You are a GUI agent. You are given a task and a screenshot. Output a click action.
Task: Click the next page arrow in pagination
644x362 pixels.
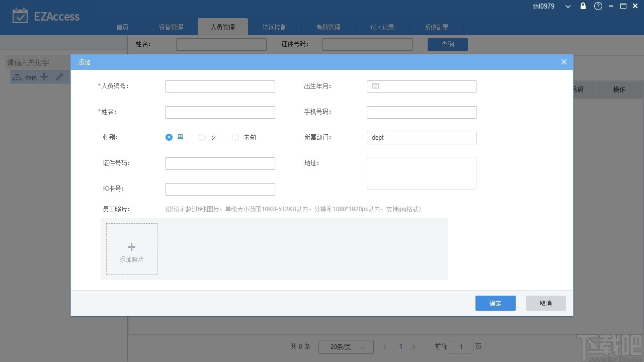tap(414, 346)
